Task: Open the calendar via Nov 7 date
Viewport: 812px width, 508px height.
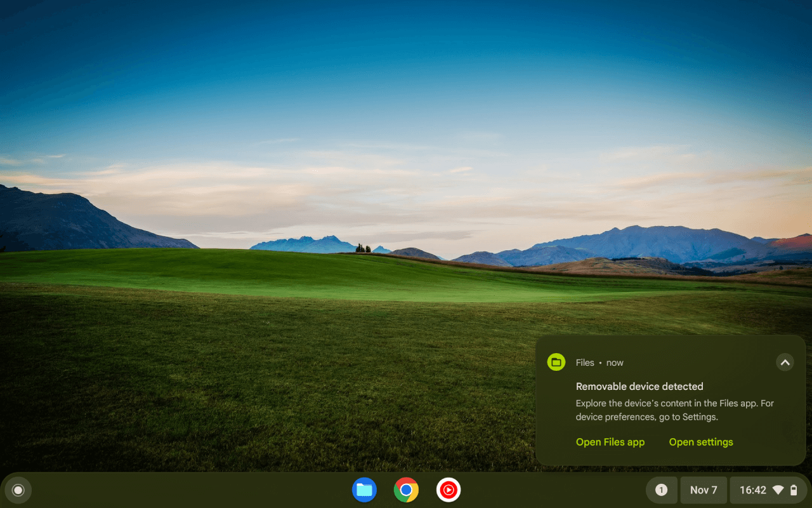Action: 704,490
